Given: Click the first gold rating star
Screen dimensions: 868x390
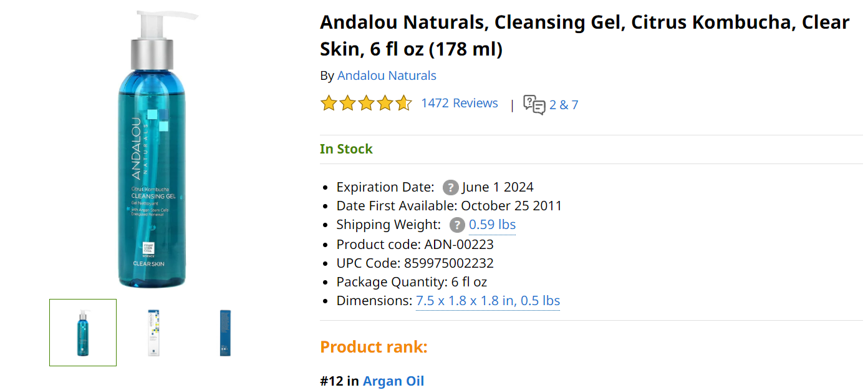Looking at the screenshot, I should [x=329, y=103].
